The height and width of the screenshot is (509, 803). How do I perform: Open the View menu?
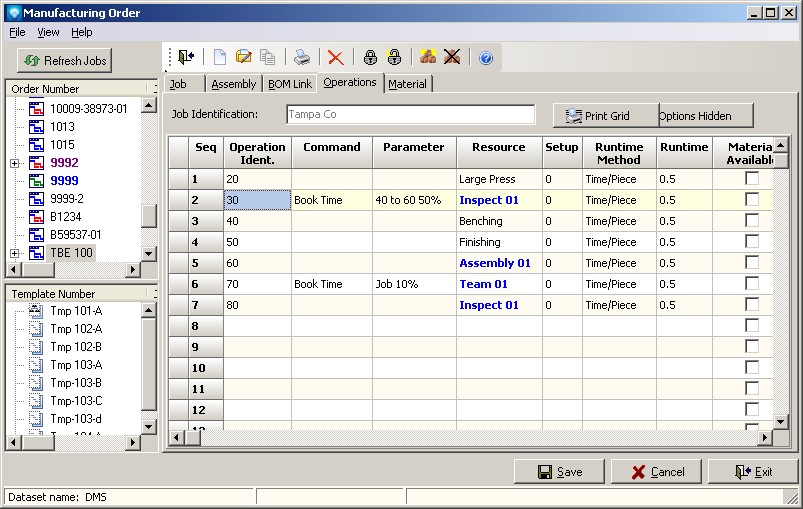click(48, 32)
